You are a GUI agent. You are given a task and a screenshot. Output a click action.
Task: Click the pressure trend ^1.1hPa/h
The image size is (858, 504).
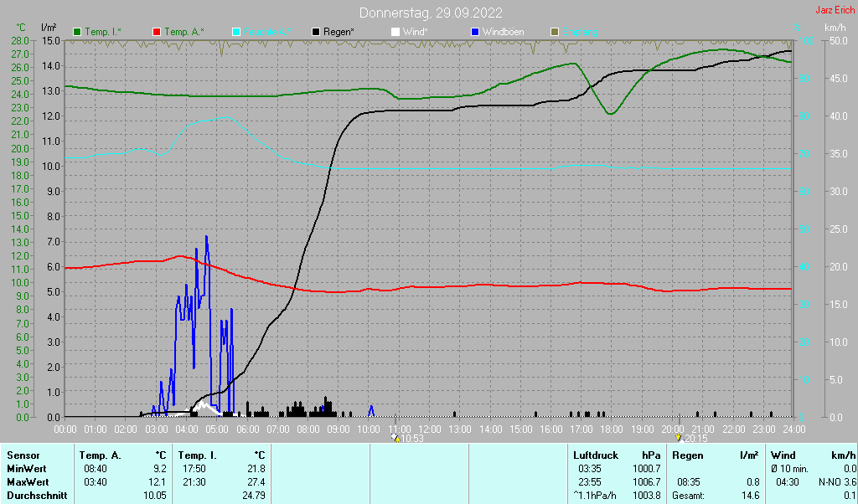pyautogui.click(x=596, y=496)
